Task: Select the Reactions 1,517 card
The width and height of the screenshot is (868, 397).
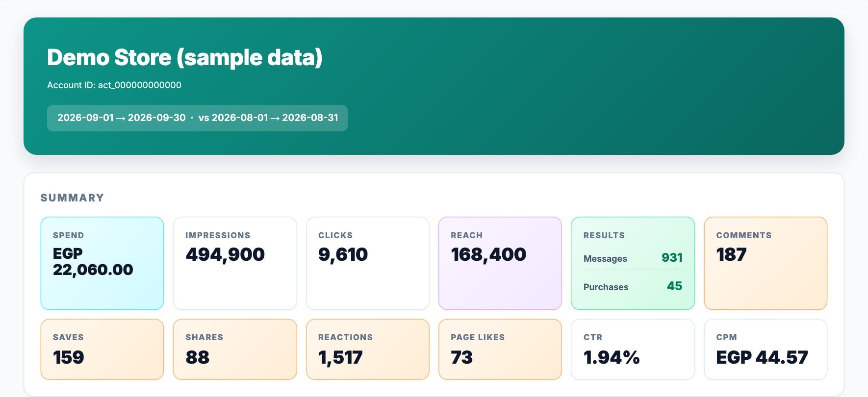Action: [x=368, y=349]
